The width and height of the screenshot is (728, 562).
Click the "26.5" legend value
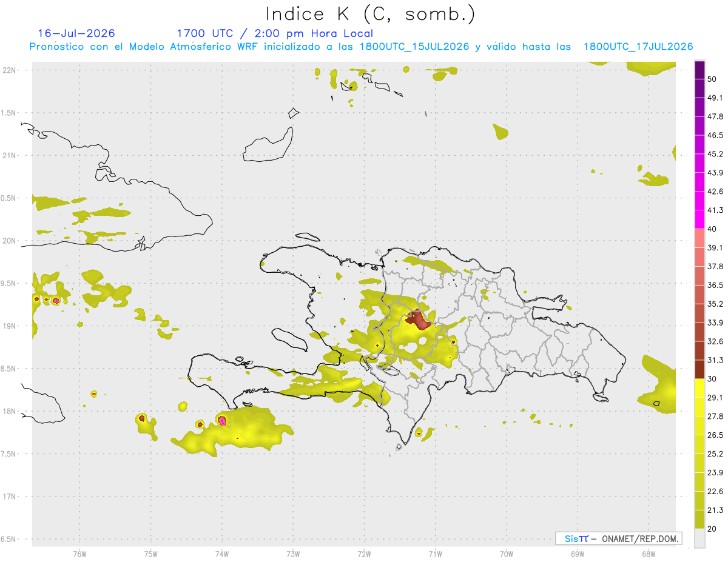click(716, 435)
